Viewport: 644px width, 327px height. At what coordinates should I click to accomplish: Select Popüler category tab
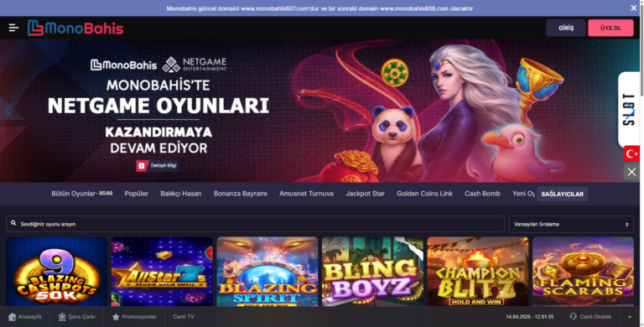tap(137, 194)
